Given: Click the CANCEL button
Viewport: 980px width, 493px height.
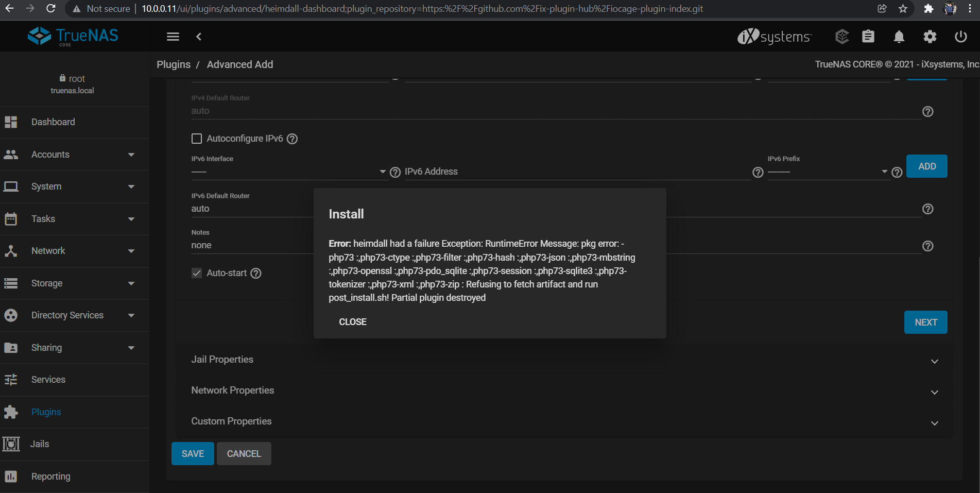Looking at the screenshot, I should (244, 454).
